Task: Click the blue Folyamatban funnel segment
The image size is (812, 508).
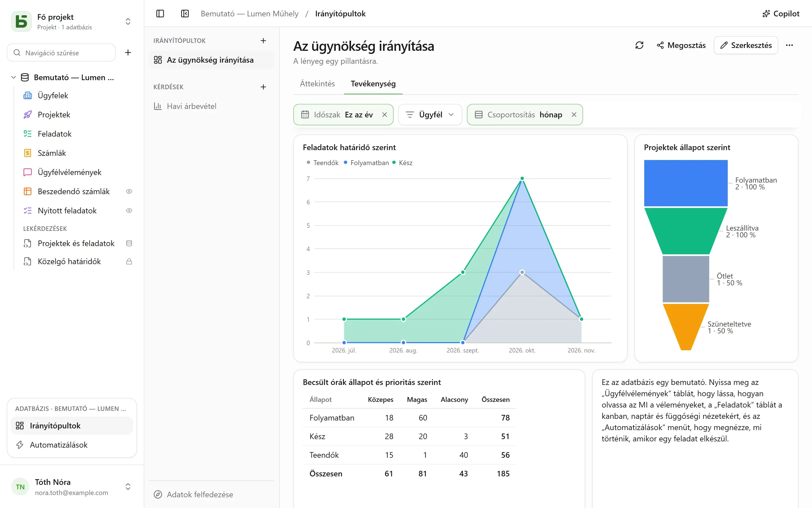Action: click(685, 183)
